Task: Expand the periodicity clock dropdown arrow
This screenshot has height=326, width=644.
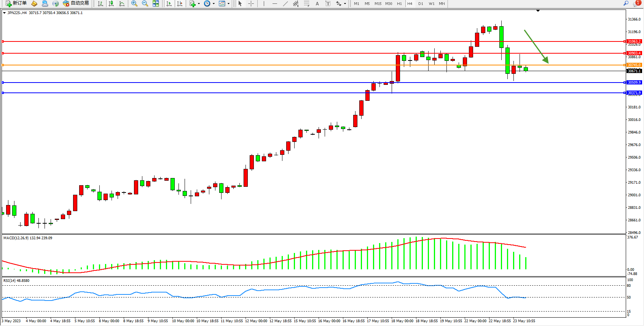Action: tap(214, 3)
